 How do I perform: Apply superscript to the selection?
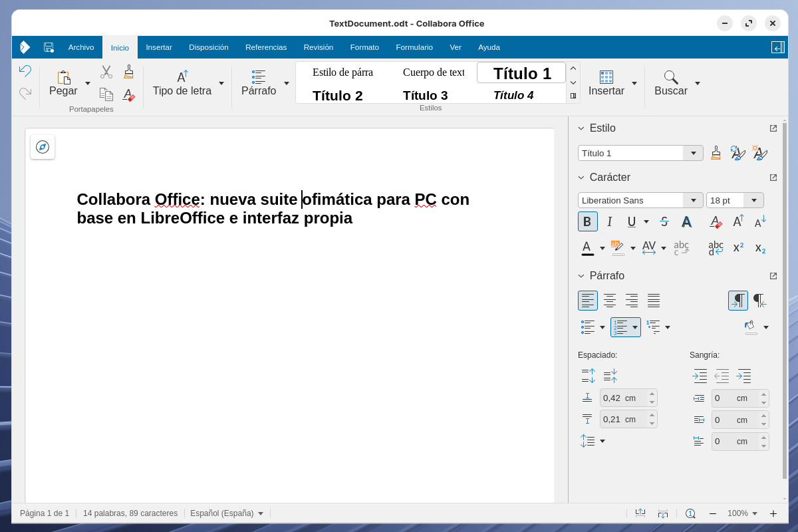coord(737,247)
